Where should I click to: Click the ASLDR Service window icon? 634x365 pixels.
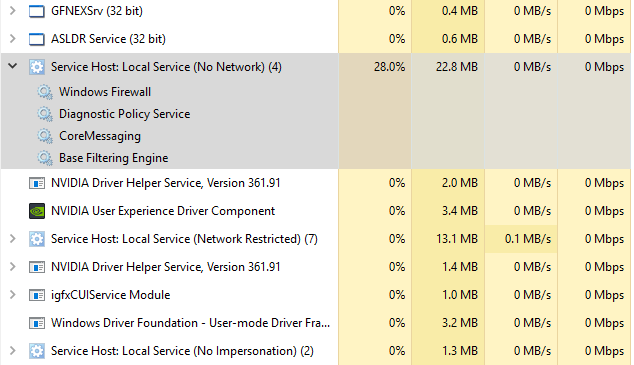click(36, 39)
